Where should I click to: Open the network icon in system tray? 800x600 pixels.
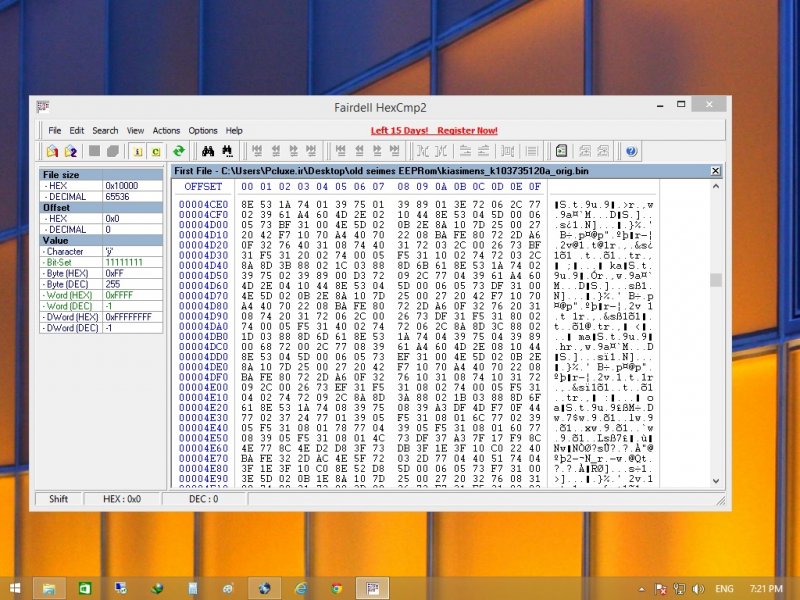679,589
